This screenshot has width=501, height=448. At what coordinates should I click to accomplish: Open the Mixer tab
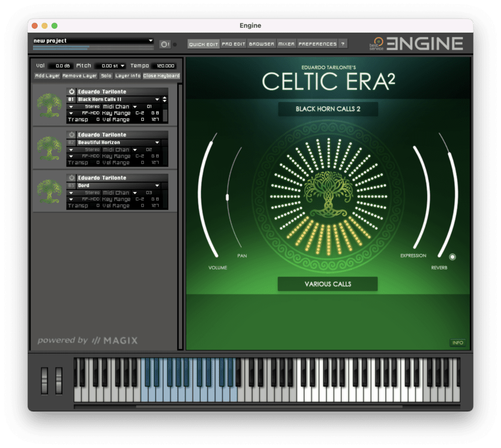pos(286,44)
